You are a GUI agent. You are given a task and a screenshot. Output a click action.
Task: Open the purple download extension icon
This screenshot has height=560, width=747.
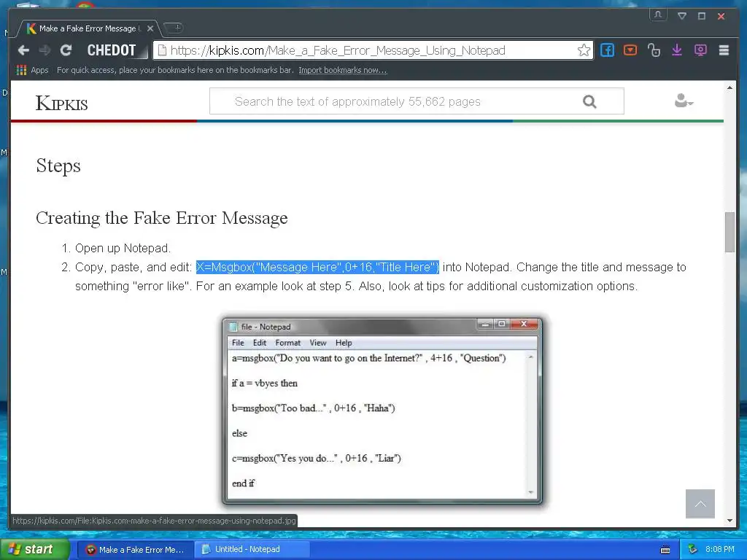pyautogui.click(x=676, y=50)
